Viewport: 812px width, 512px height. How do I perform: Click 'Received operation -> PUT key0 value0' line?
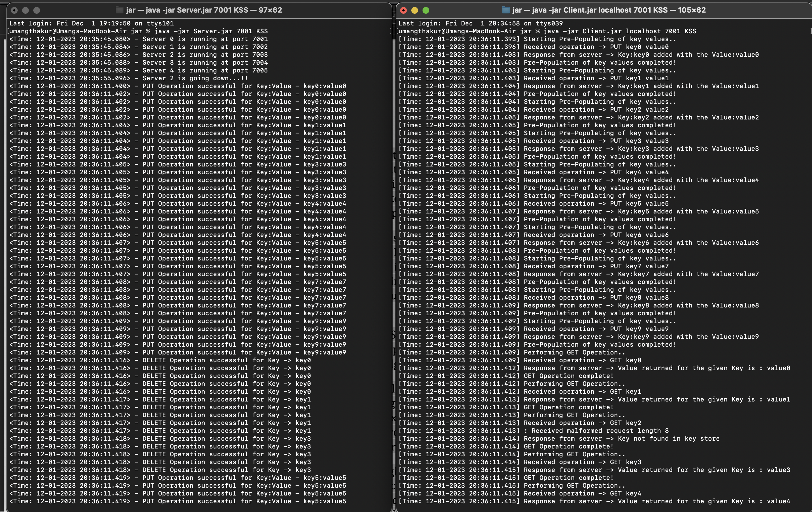pos(533,47)
